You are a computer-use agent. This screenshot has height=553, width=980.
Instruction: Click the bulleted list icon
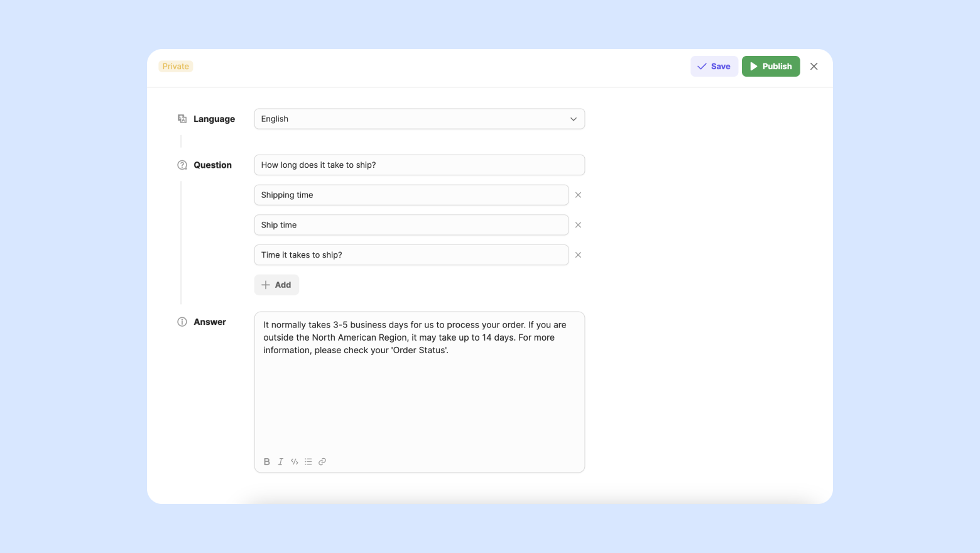pos(308,461)
